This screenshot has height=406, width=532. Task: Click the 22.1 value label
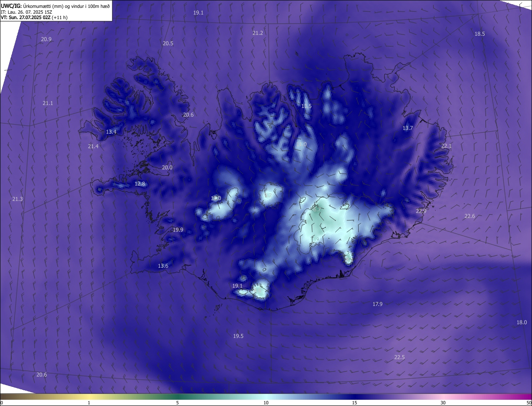pos(446,146)
